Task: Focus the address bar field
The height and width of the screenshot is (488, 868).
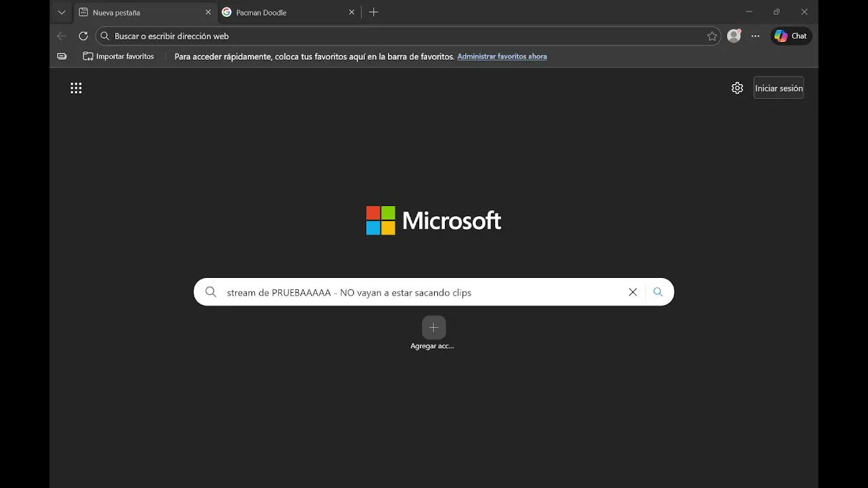Action: pyautogui.click(x=408, y=36)
